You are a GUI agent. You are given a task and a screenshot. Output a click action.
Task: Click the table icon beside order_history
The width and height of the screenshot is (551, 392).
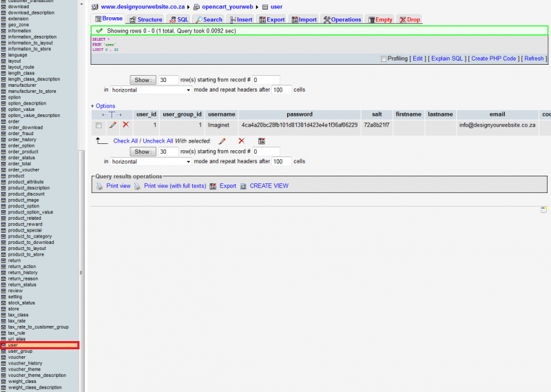click(x=3, y=140)
